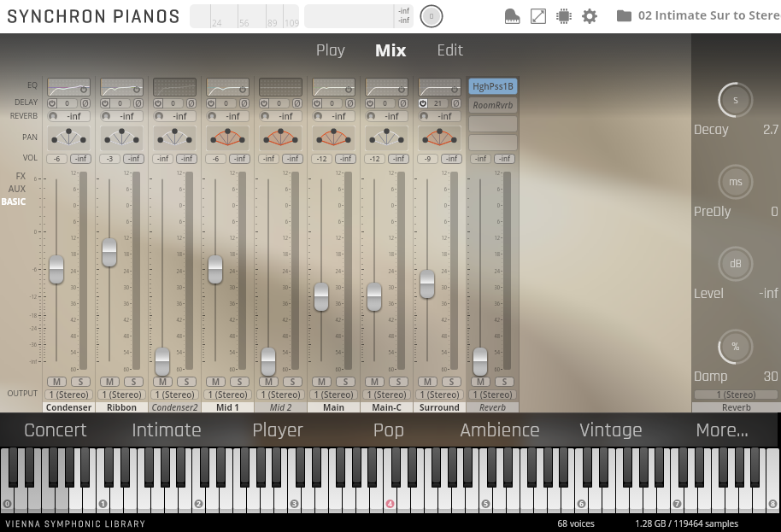Open the More... preset categories
This screenshot has height=532, width=781.
click(x=722, y=430)
